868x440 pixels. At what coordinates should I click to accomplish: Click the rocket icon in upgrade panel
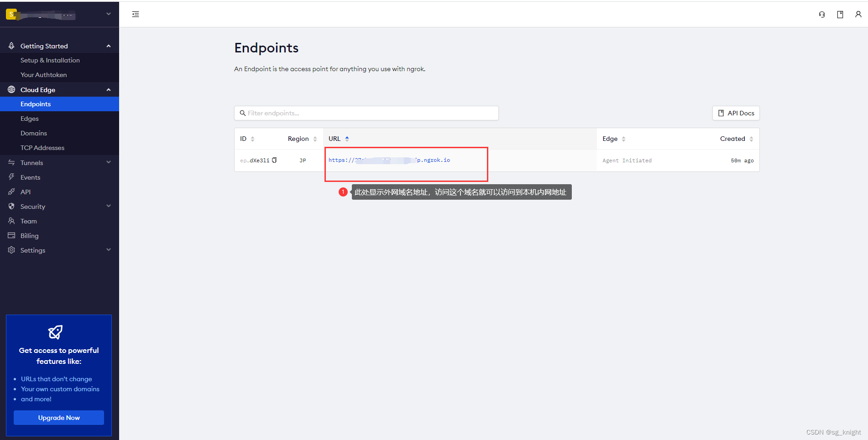coord(56,332)
